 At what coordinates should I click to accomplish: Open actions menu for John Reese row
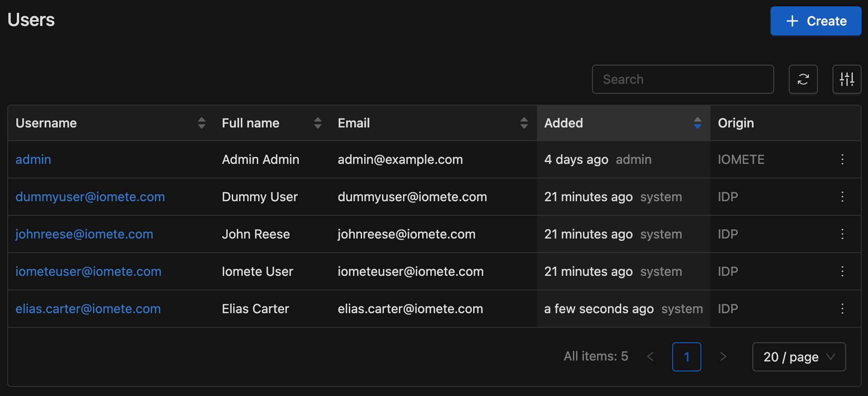[842, 234]
